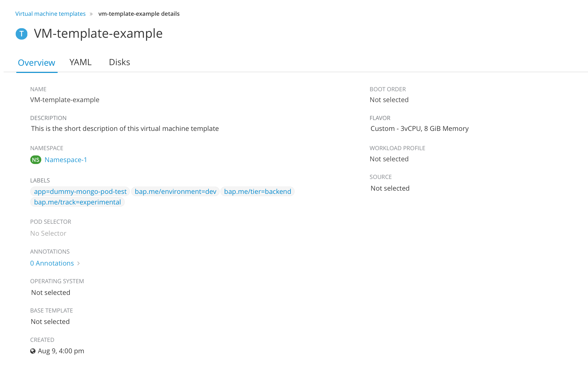The height and width of the screenshot is (372, 588).
Task: Select the Overview tab
Action: tap(36, 63)
